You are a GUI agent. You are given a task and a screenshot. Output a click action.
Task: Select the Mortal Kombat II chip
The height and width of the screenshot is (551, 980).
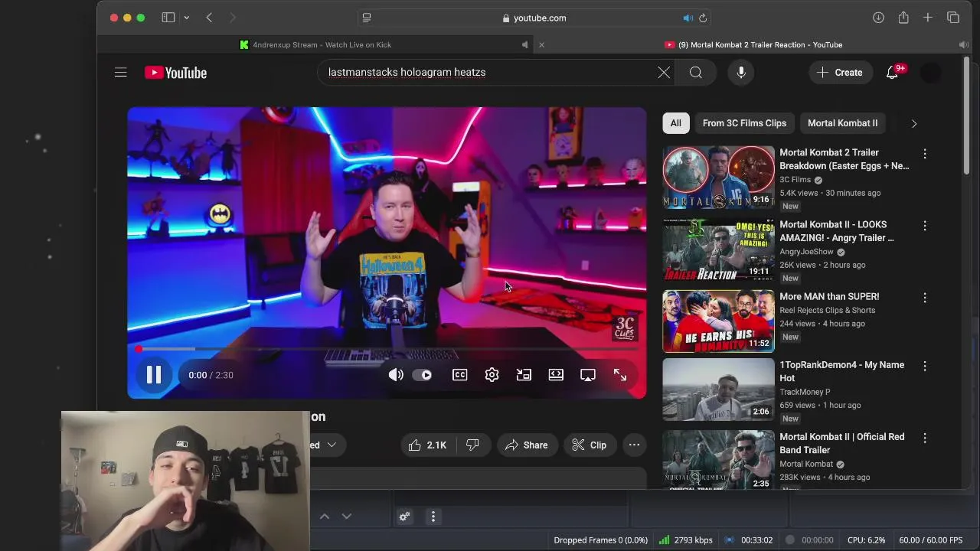pyautogui.click(x=842, y=123)
